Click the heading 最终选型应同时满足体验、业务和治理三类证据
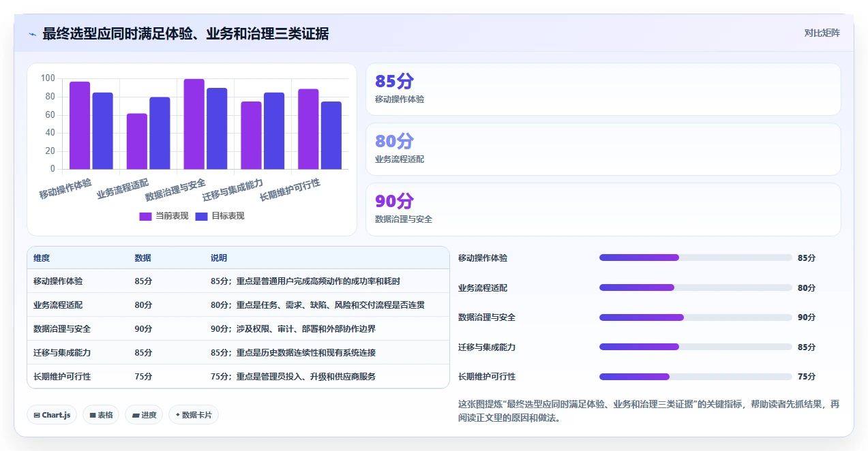 tap(185, 33)
